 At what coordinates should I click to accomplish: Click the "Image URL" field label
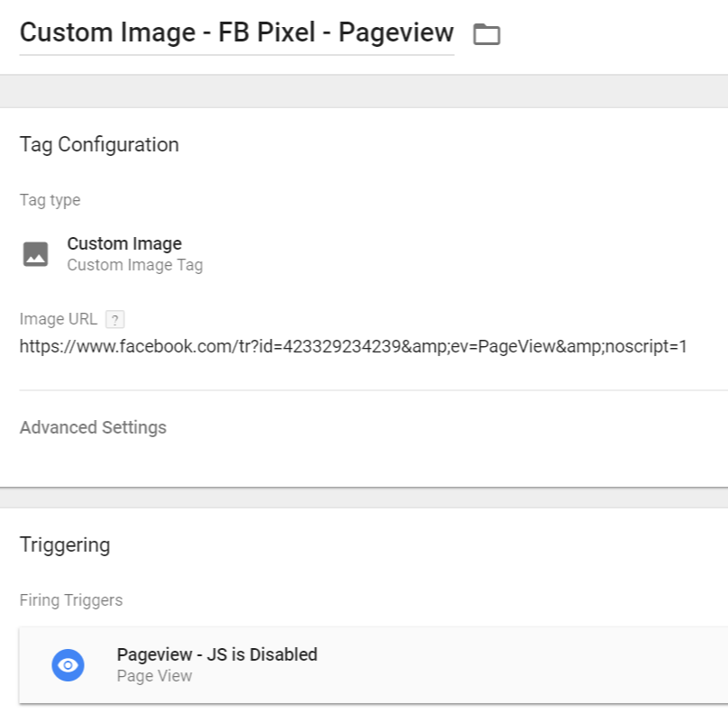(58, 319)
